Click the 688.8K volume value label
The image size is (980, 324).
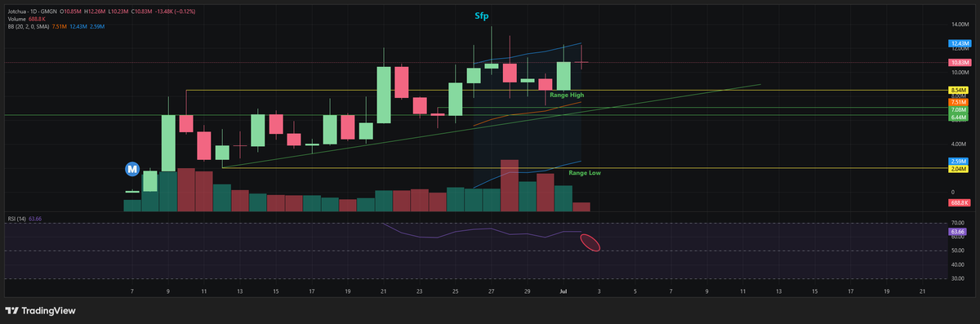(x=960, y=202)
